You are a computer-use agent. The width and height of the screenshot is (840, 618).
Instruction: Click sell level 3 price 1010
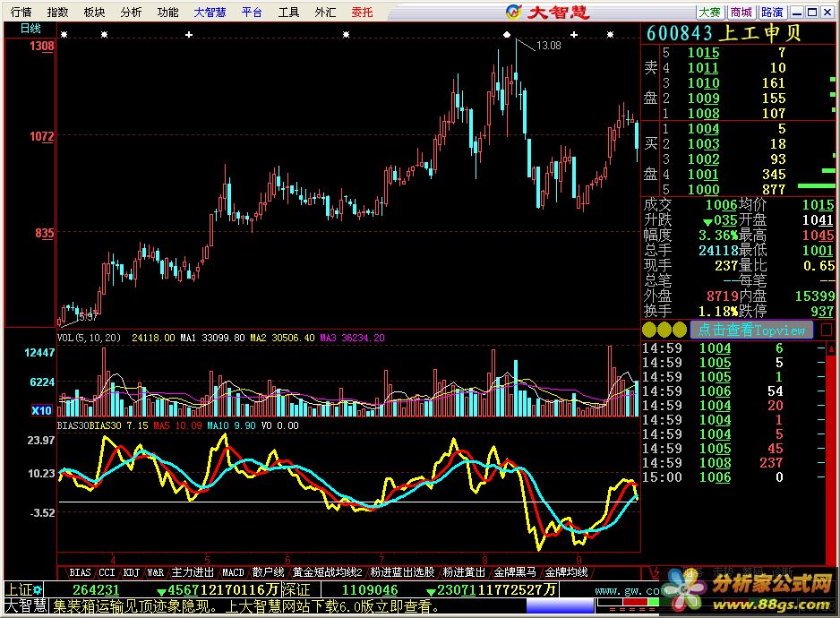[x=703, y=83]
